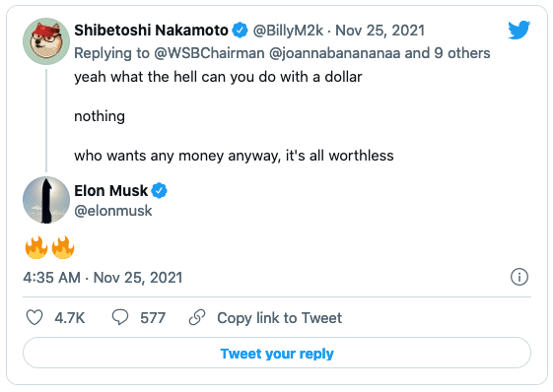Image resolution: width=553 pixels, height=392 pixels.
Task: Click Shibetoshi Nakamoto's verified badge
Action: [241, 31]
